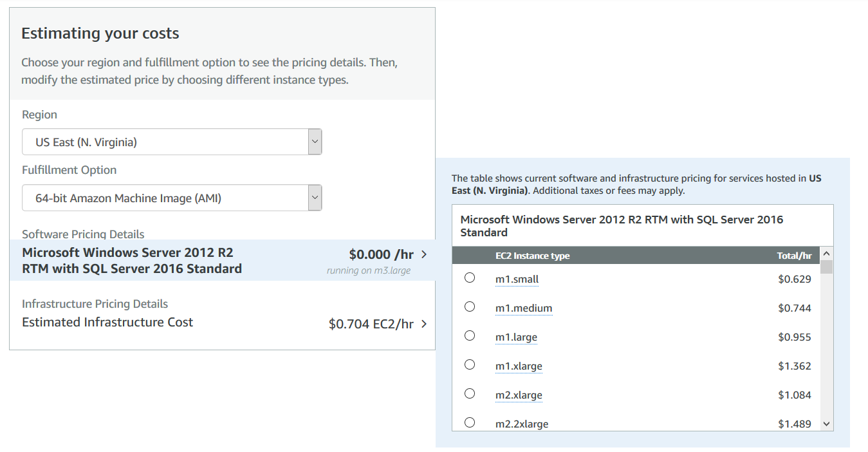This screenshot has width=868, height=452.
Task: Expand software pricing chevron next to $0.000 /hr
Action: coord(424,254)
